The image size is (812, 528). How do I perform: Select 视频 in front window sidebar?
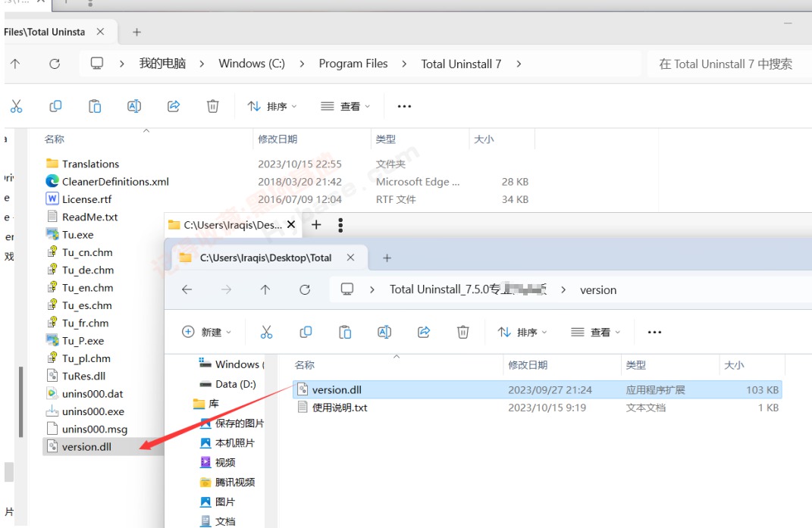(218, 462)
